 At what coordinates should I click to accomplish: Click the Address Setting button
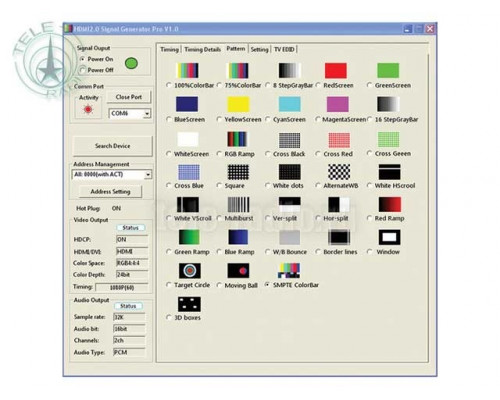[110, 191]
